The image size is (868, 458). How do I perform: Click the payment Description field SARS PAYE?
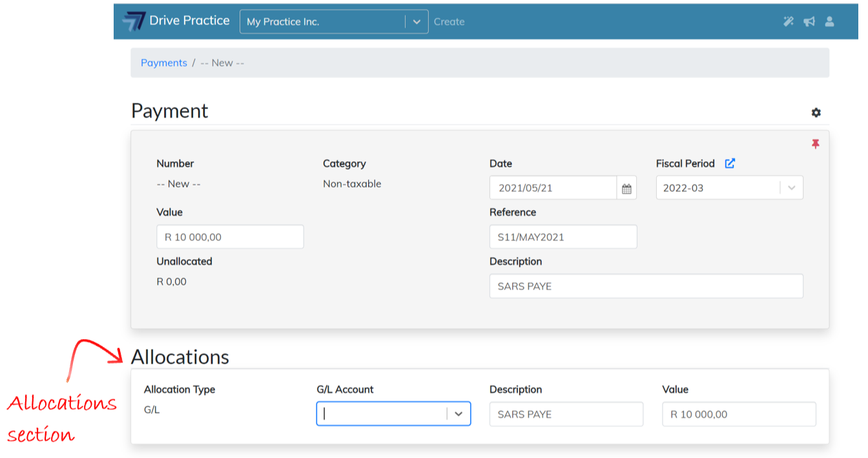point(646,286)
